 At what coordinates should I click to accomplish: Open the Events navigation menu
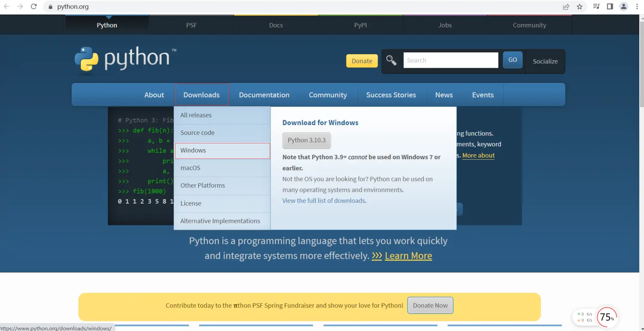point(483,95)
